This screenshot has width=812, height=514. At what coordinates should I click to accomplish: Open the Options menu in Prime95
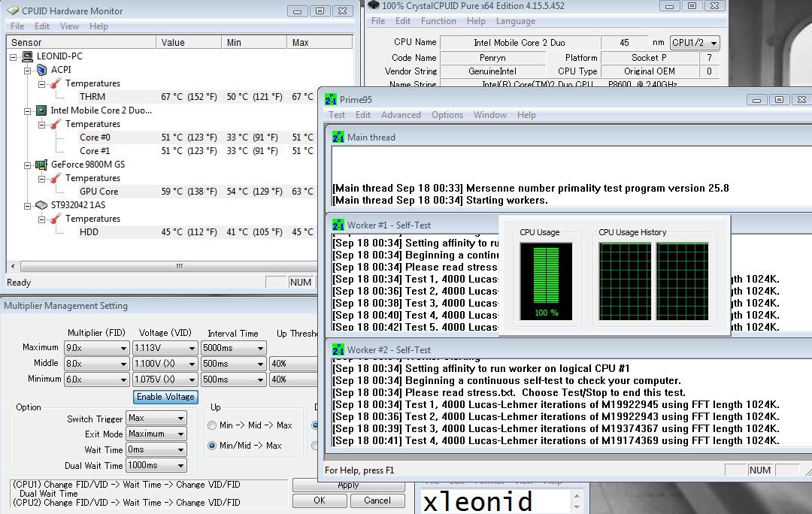[x=447, y=115]
